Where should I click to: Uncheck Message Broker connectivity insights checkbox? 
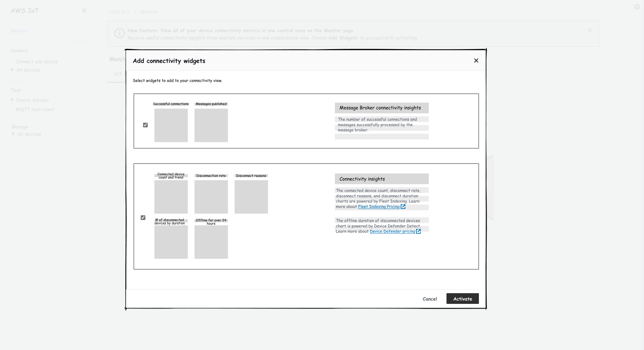pyautogui.click(x=145, y=125)
